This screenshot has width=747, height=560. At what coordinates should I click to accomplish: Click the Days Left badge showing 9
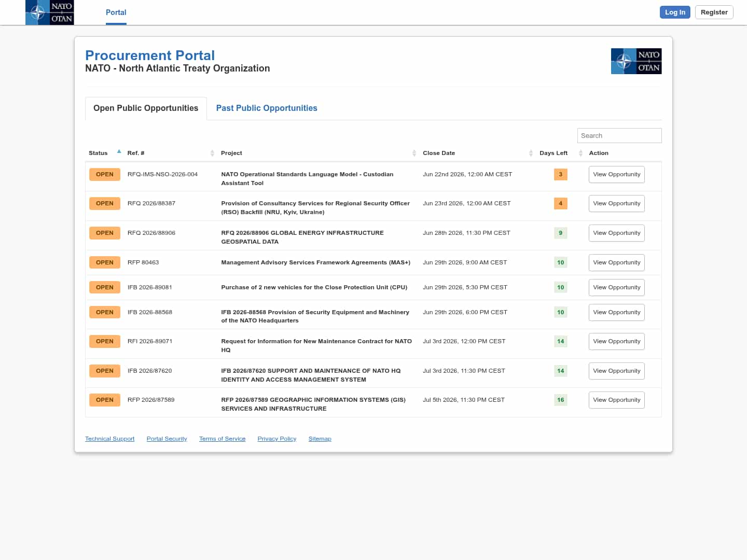point(560,233)
